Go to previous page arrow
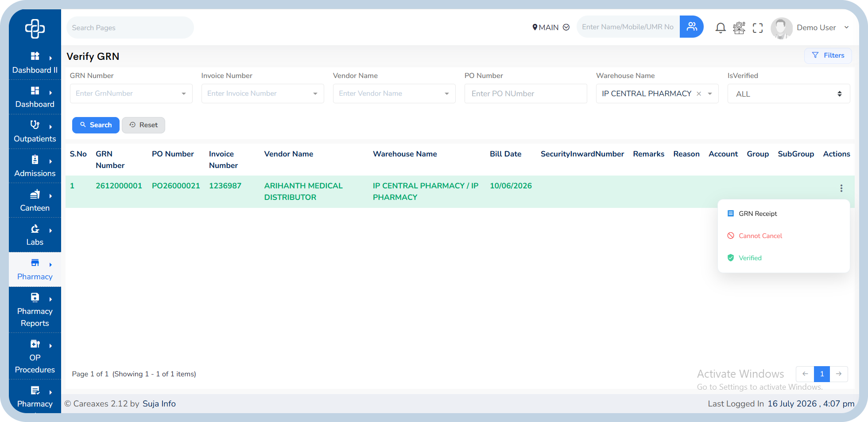Image resolution: width=868 pixels, height=422 pixels. 805,374
